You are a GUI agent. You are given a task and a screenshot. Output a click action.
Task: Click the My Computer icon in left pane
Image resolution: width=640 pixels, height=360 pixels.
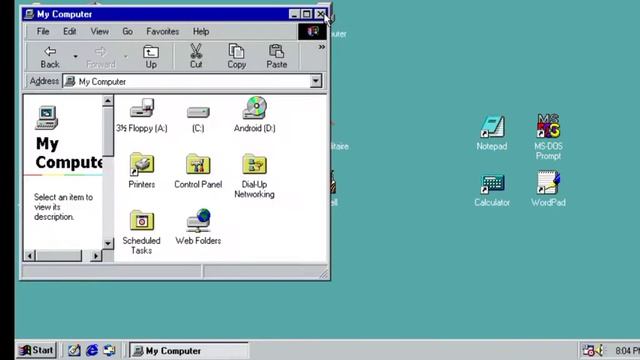click(47, 118)
